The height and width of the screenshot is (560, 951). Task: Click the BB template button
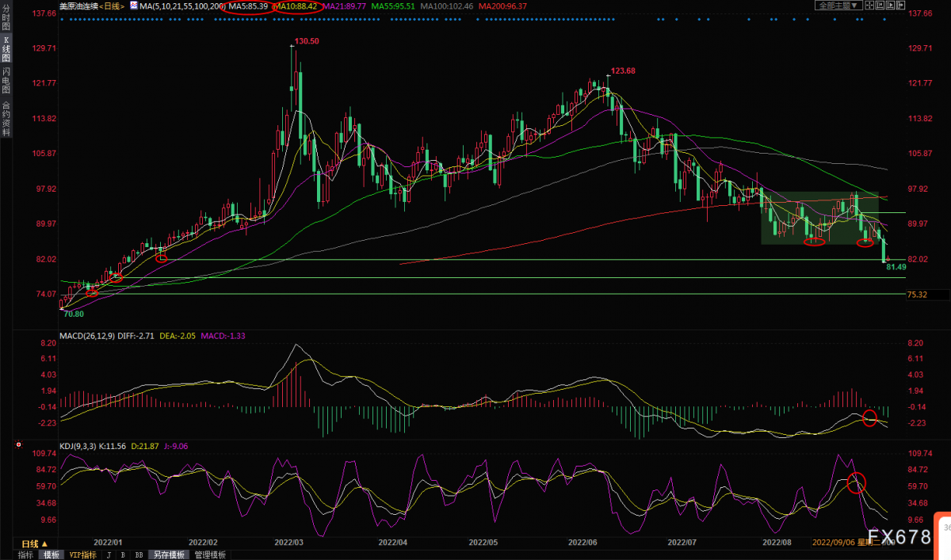point(139,554)
